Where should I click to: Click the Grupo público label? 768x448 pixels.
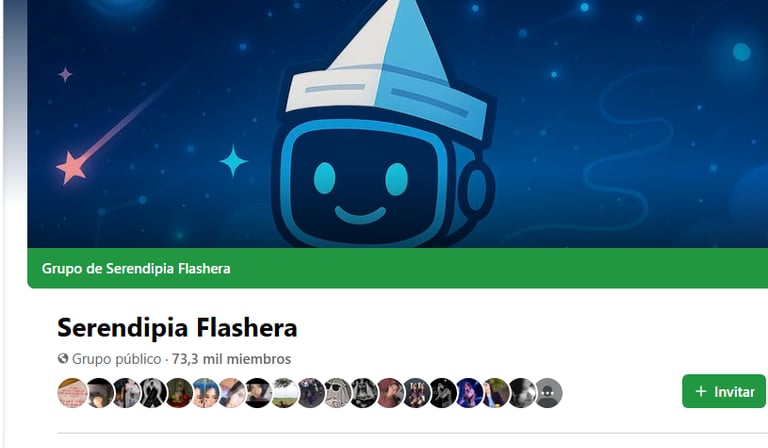pyautogui.click(x=117, y=359)
